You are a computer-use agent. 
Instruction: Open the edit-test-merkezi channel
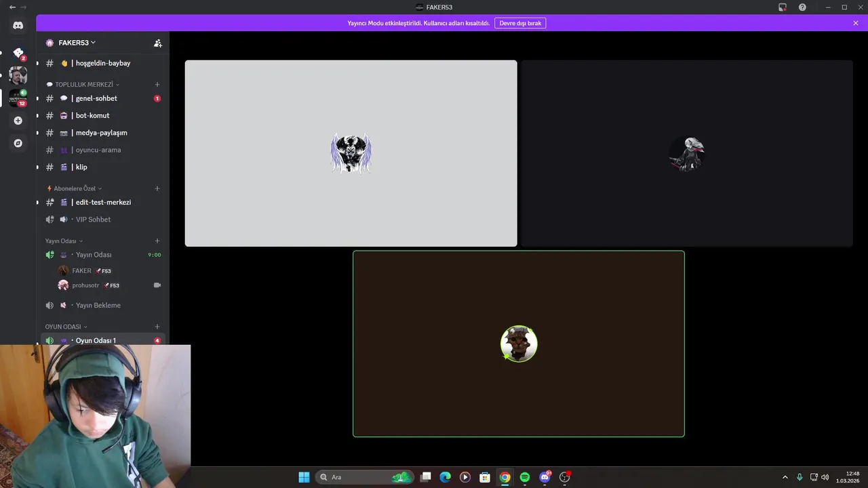click(x=103, y=202)
